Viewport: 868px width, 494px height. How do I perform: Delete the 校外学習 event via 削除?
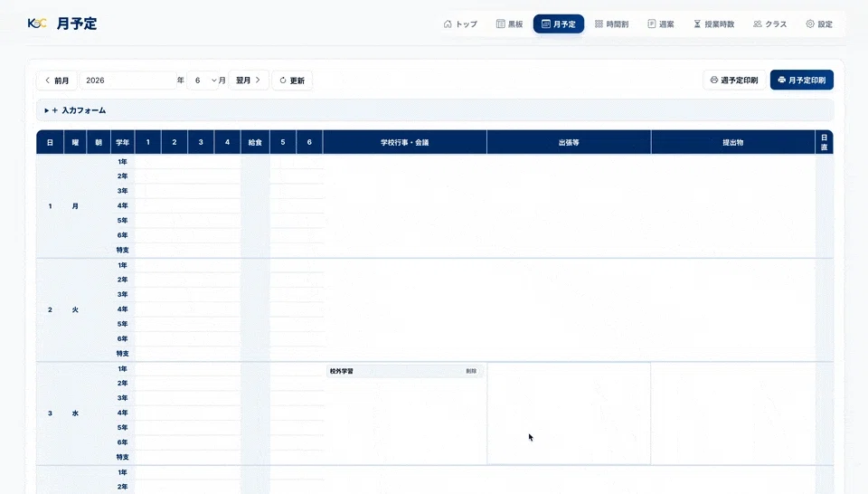click(471, 371)
